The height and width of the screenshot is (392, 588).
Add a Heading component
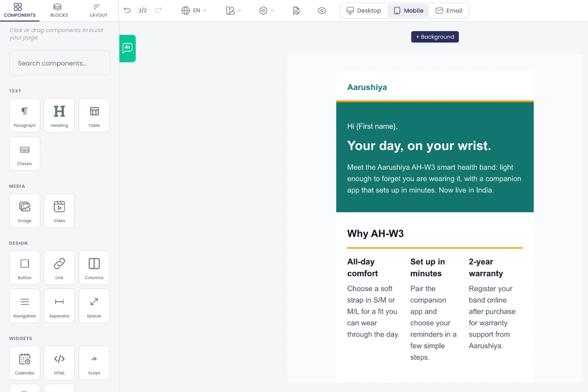59,115
